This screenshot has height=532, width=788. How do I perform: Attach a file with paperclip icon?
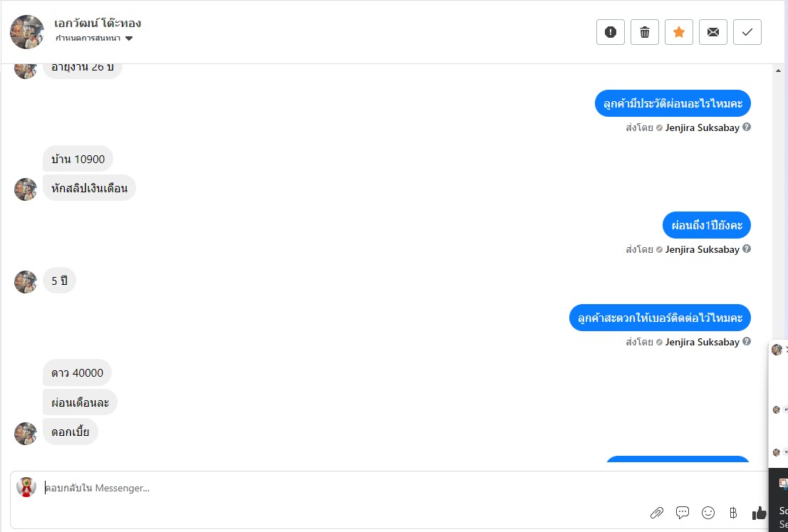(x=657, y=513)
